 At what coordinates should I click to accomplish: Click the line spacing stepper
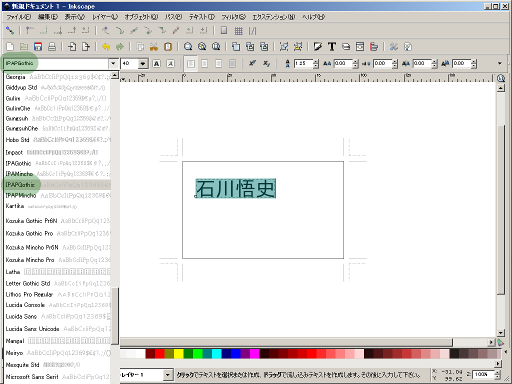click(316, 63)
